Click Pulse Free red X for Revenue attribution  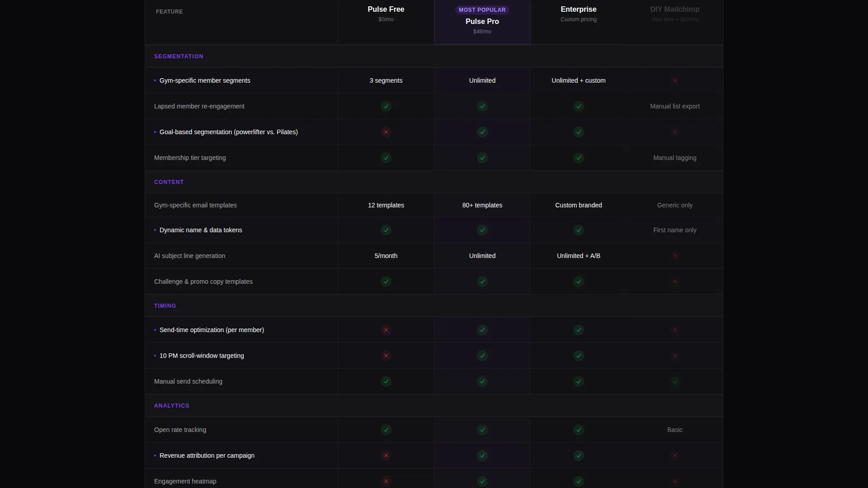click(386, 455)
